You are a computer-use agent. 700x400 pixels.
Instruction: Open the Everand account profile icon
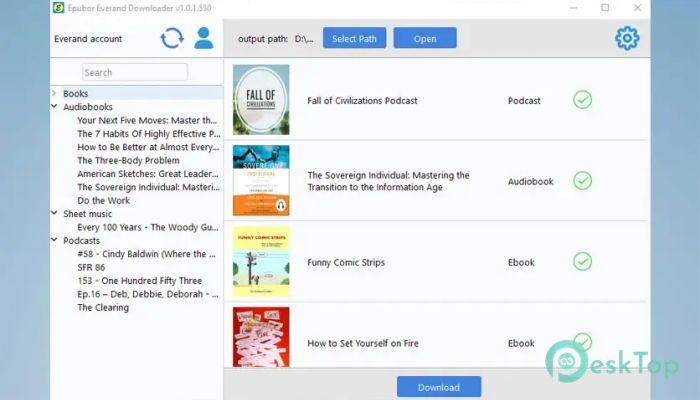[x=204, y=38]
